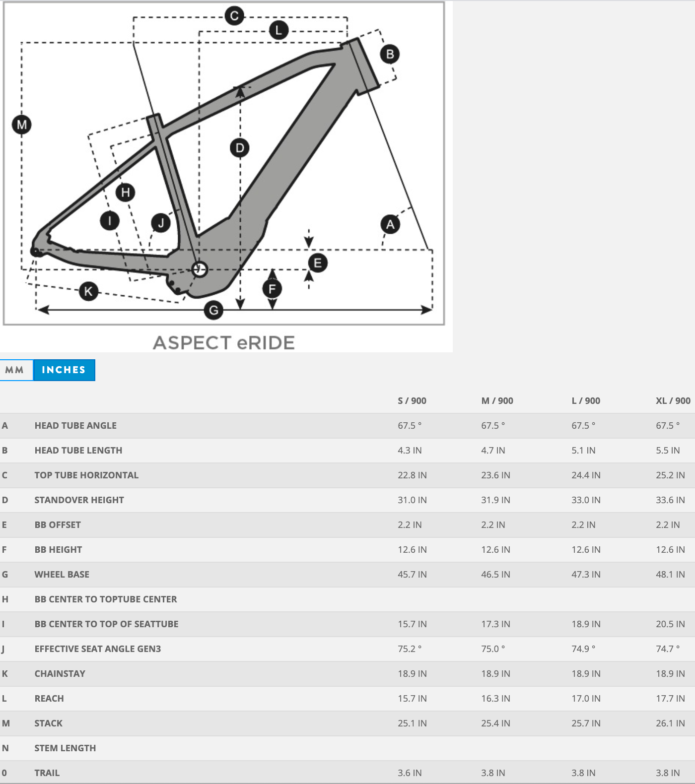Select the STANDOVER HEIGHT row label
Screen dimensions: 695x784
tap(79, 500)
